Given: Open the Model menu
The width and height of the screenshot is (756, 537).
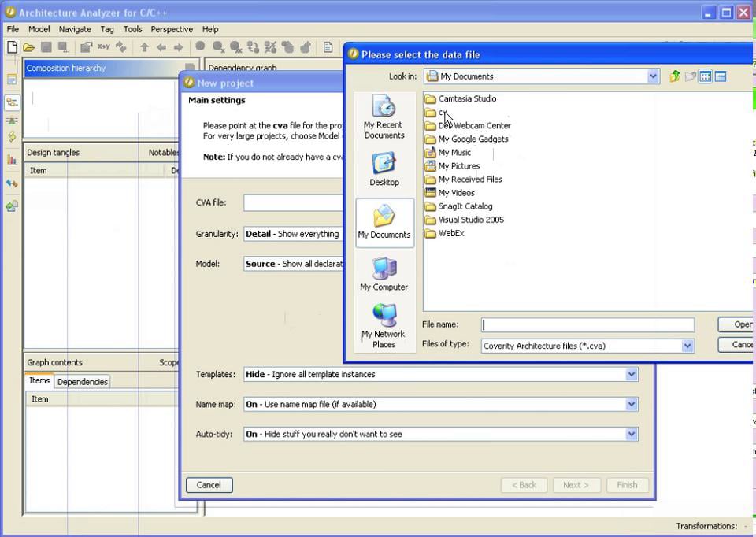Looking at the screenshot, I should pyautogui.click(x=39, y=29).
